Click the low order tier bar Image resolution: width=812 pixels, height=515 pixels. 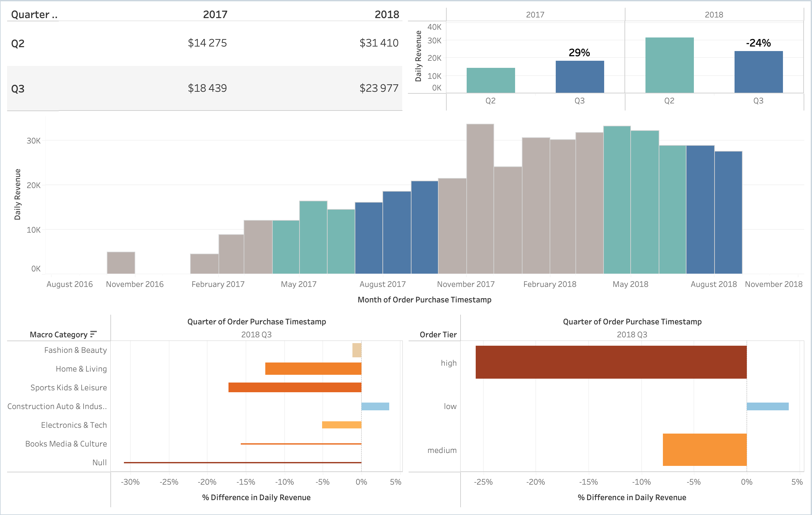(x=767, y=406)
